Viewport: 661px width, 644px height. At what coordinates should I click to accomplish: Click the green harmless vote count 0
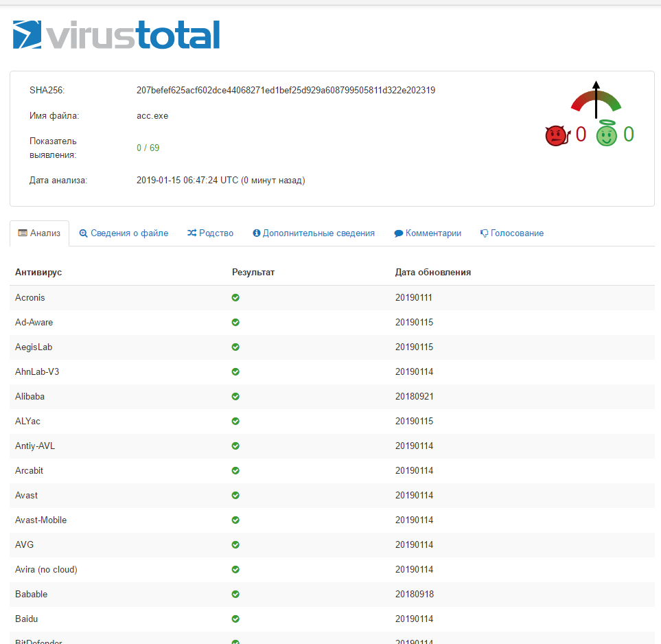pyautogui.click(x=629, y=135)
